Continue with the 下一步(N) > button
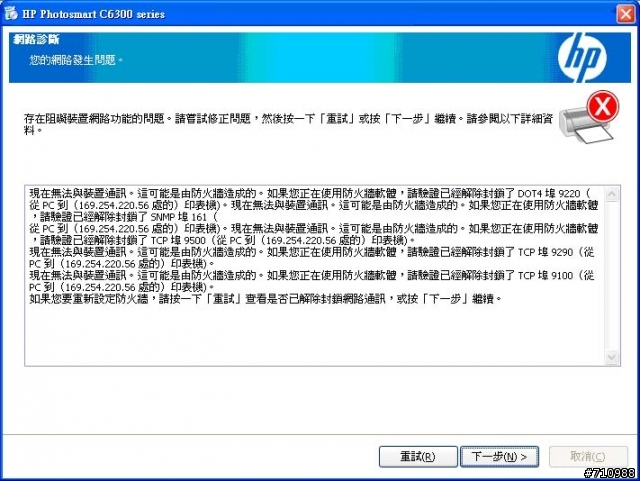This screenshot has height=481, width=640. (499, 456)
